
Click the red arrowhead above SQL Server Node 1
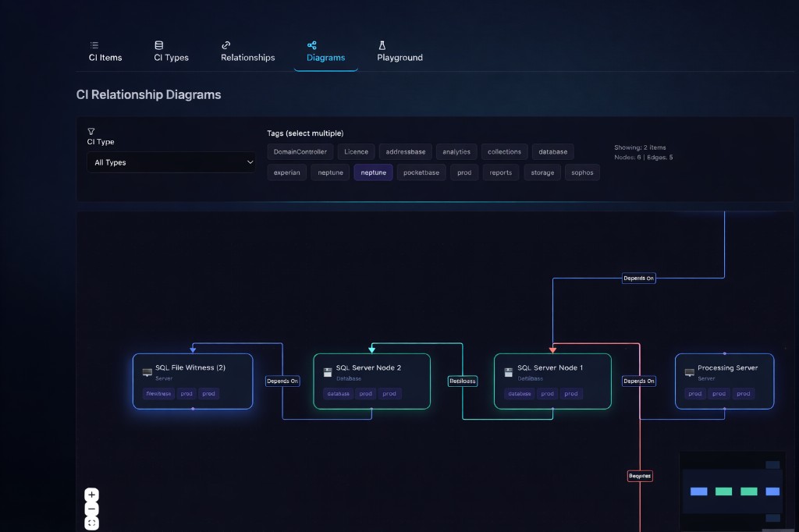[553, 349]
